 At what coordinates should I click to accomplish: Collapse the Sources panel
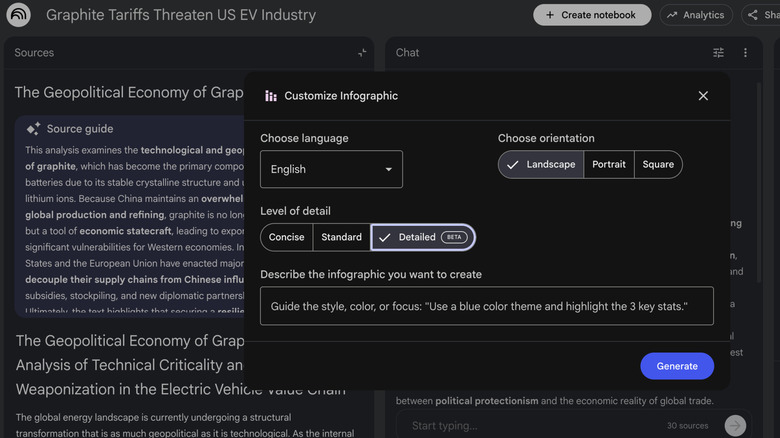pos(362,53)
